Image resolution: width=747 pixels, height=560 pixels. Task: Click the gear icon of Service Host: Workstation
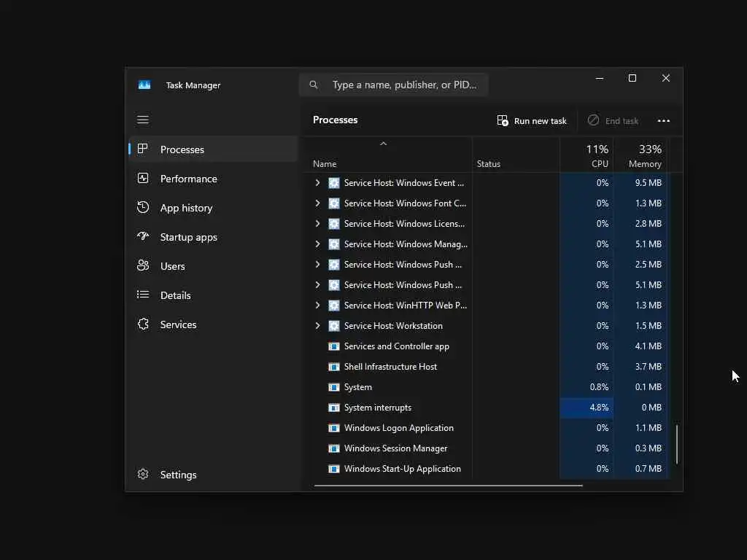click(334, 326)
